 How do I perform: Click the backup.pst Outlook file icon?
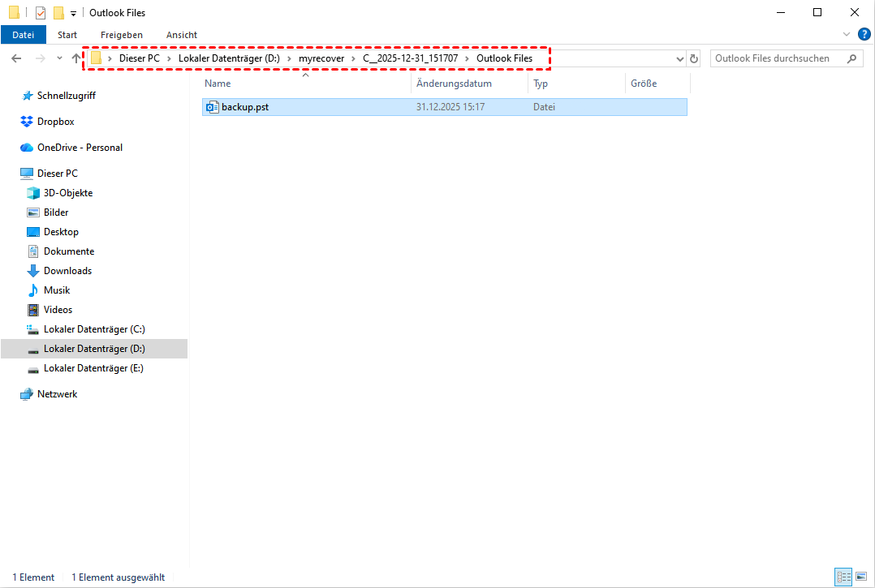[213, 107]
